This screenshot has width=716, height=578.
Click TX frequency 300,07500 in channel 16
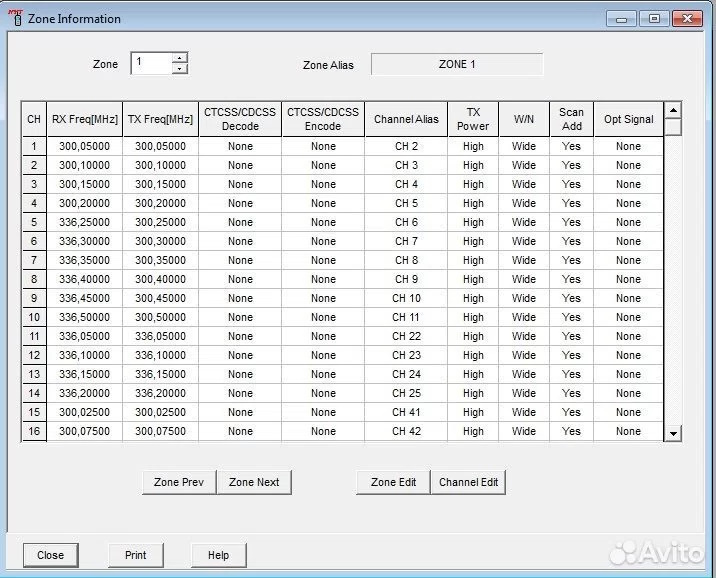160,431
